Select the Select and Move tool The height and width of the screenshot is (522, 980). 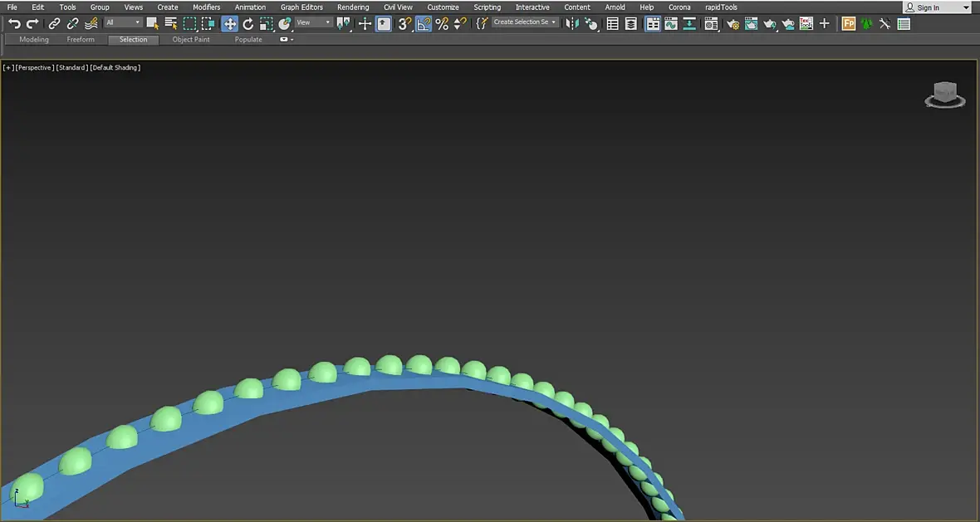pyautogui.click(x=229, y=24)
